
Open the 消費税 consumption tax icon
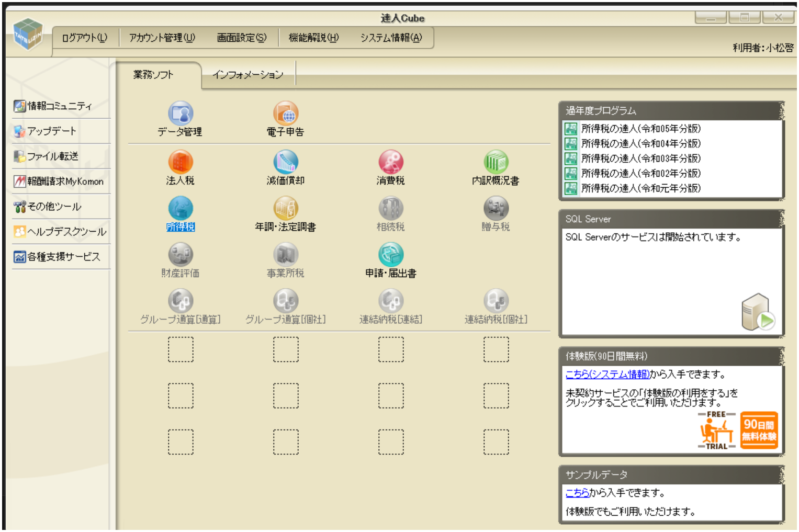[x=391, y=162]
